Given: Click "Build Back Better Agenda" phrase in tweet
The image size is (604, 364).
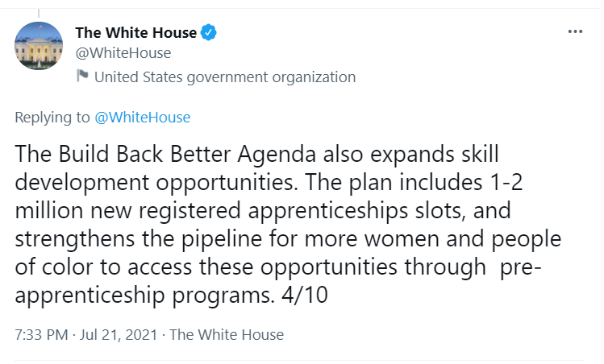Looking at the screenshot, I should [x=187, y=155].
